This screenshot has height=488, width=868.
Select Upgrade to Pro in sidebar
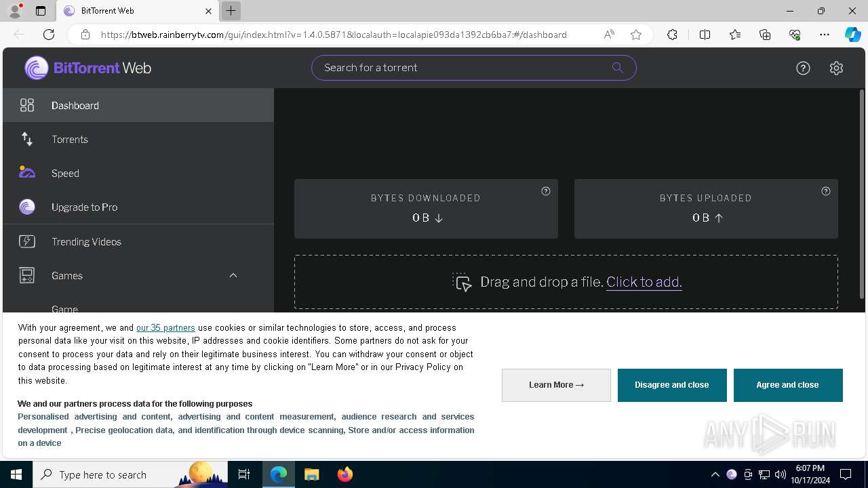pos(138,207)
